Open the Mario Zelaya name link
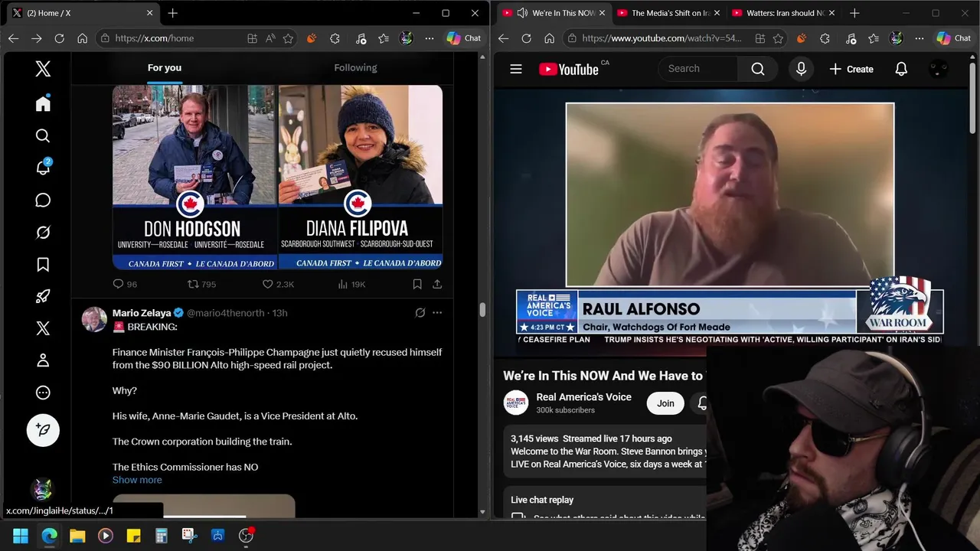Image resolution: width=980 pixels, height=551 pixels. click(x=142, y=312)
